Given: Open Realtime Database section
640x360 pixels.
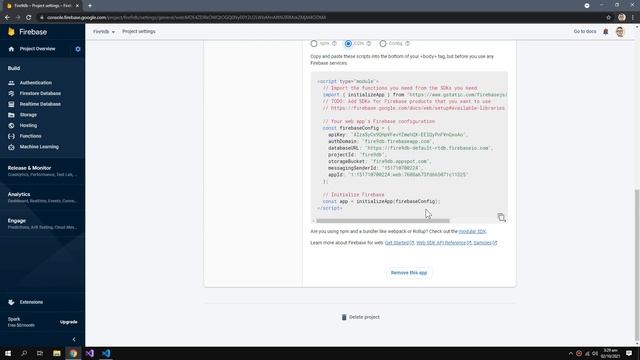Looking at the screenshot, I should (x=40, y=104).
